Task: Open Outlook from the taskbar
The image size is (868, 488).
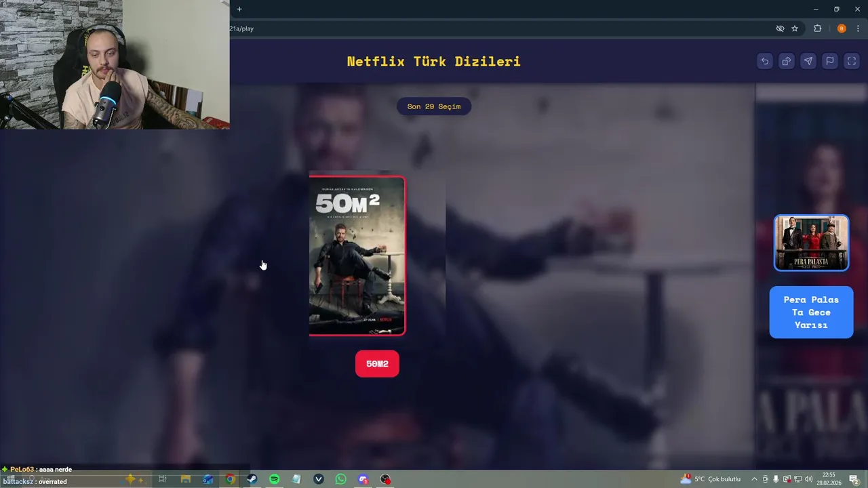Action: [x=208, y=479]
